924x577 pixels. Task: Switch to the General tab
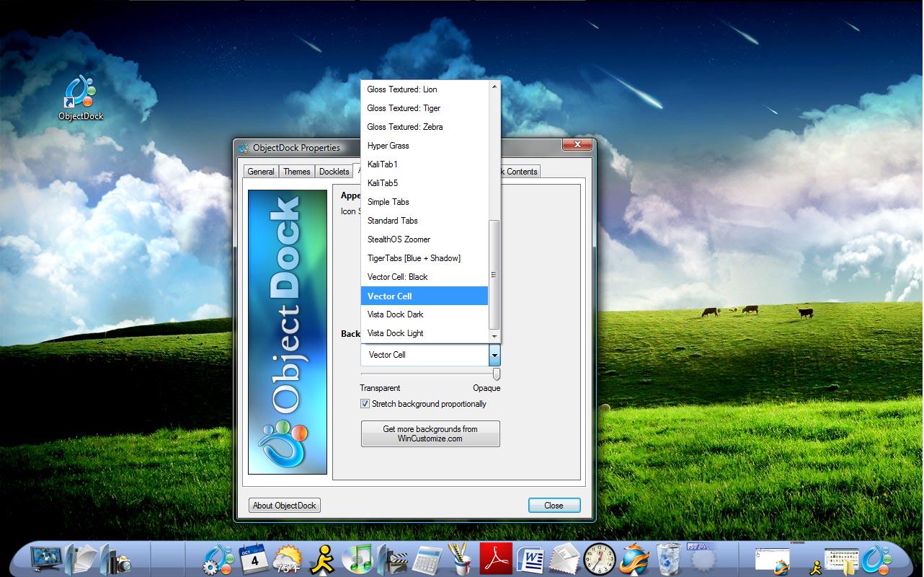click(x=261, y=172)
